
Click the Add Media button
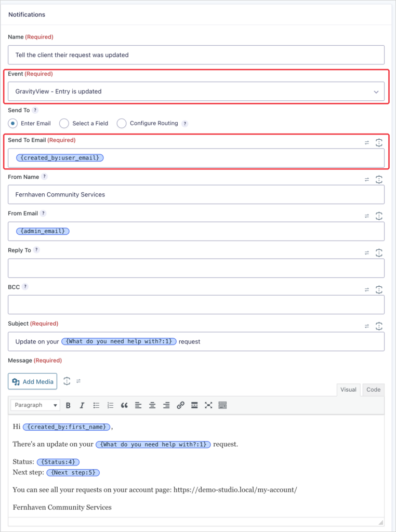[33, 381]
